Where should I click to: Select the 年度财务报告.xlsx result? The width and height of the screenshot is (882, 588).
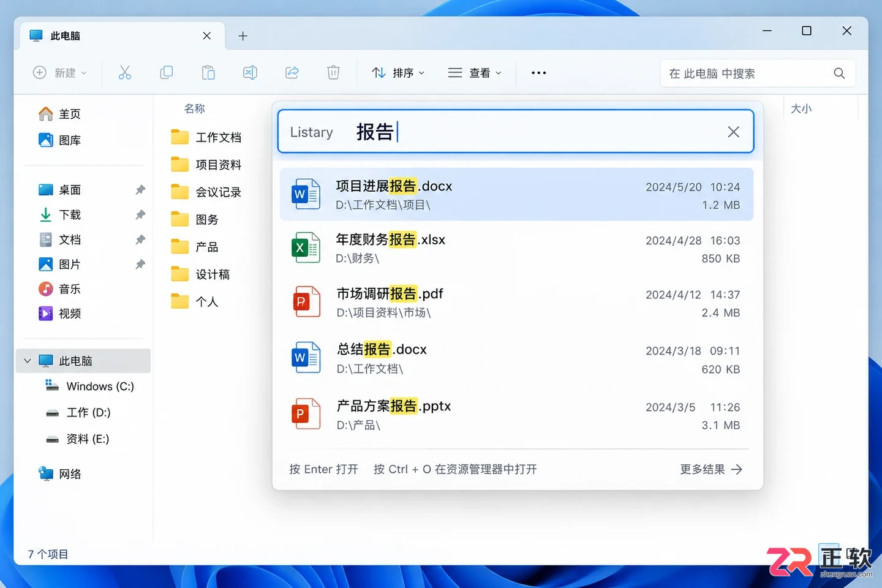pos(516,248)
